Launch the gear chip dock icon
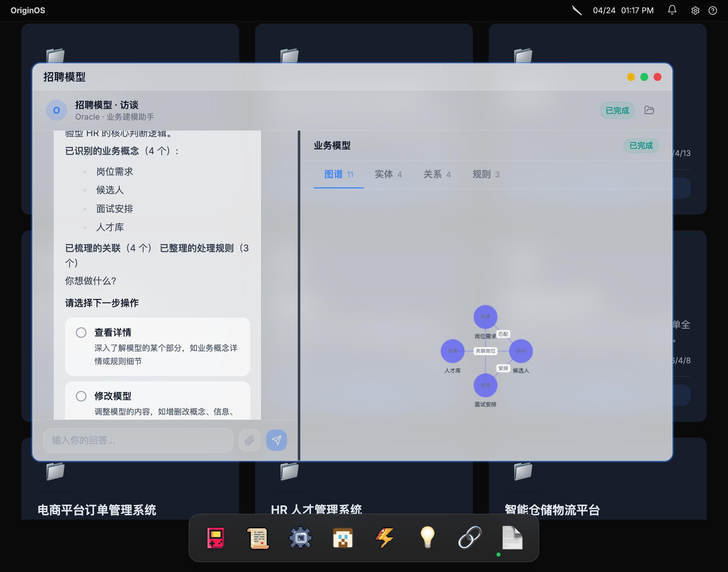Viewport: 728px width, 572px height. pos(300,538)
